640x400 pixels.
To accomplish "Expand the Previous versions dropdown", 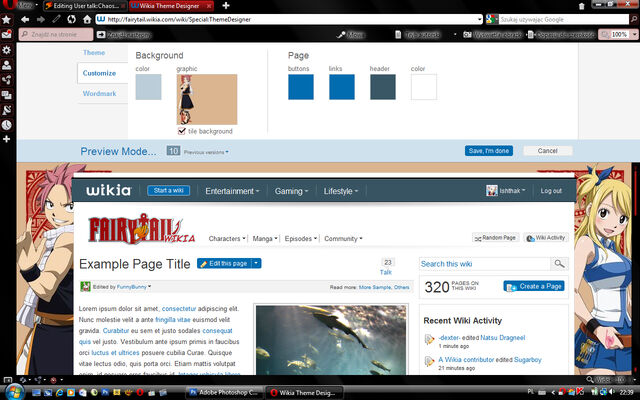I will (x=206, y=152).
